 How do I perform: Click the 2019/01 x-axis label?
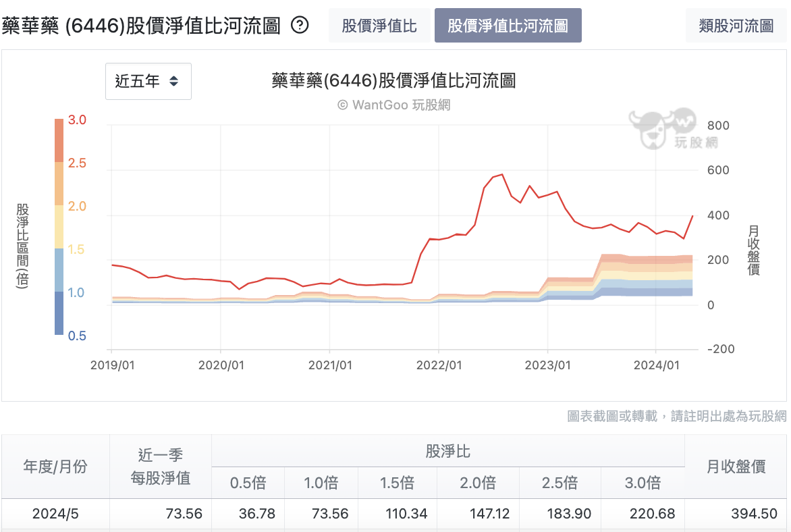[113, 365]
